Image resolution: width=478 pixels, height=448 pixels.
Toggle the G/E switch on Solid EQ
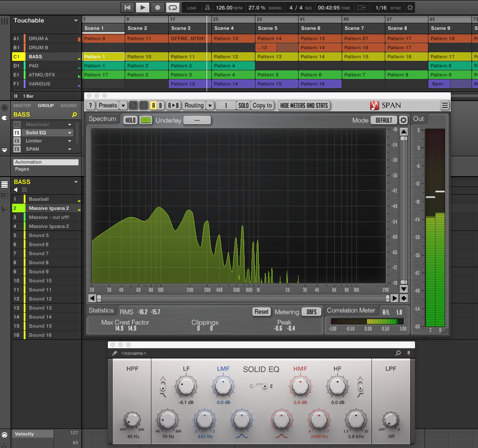point(261,386)
